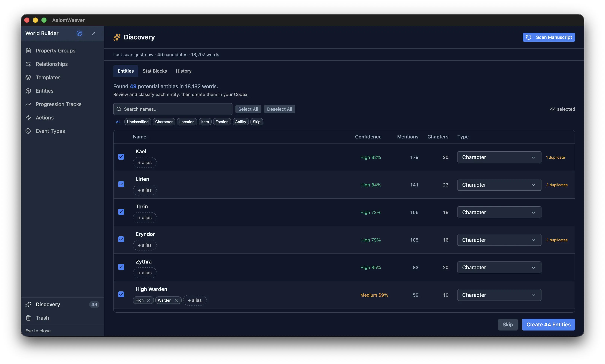Click the Progression Tracks trend icon
The image size is (605, 364).
pos(28,104)
